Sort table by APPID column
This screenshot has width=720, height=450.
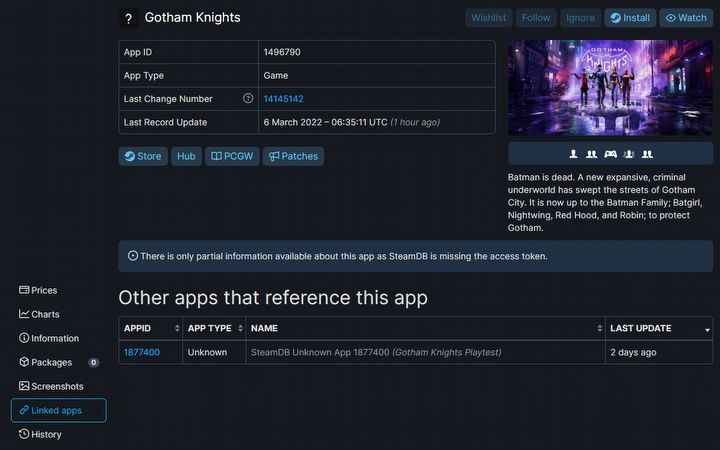150,328
